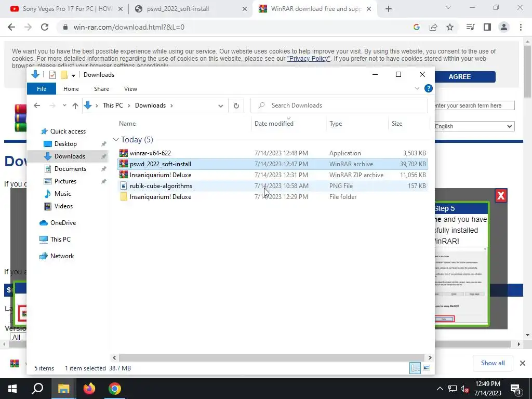532x399 pixels.
Task: Refresh the Downloads folder
Action: 236,105
